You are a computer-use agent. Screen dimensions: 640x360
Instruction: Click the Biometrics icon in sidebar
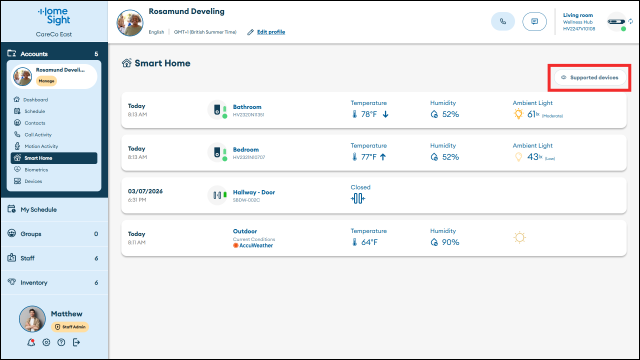17,169
